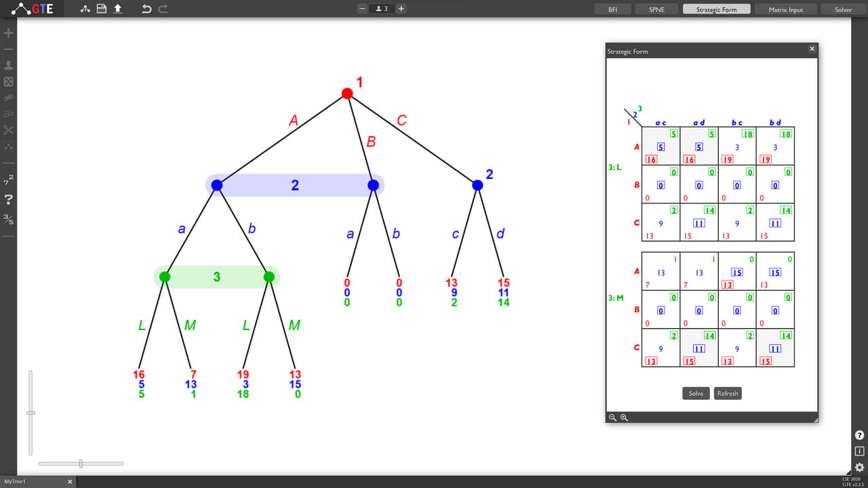Click blue payoff 11 at tree leaf
The image size is (868, 488).
coord(503,293)
